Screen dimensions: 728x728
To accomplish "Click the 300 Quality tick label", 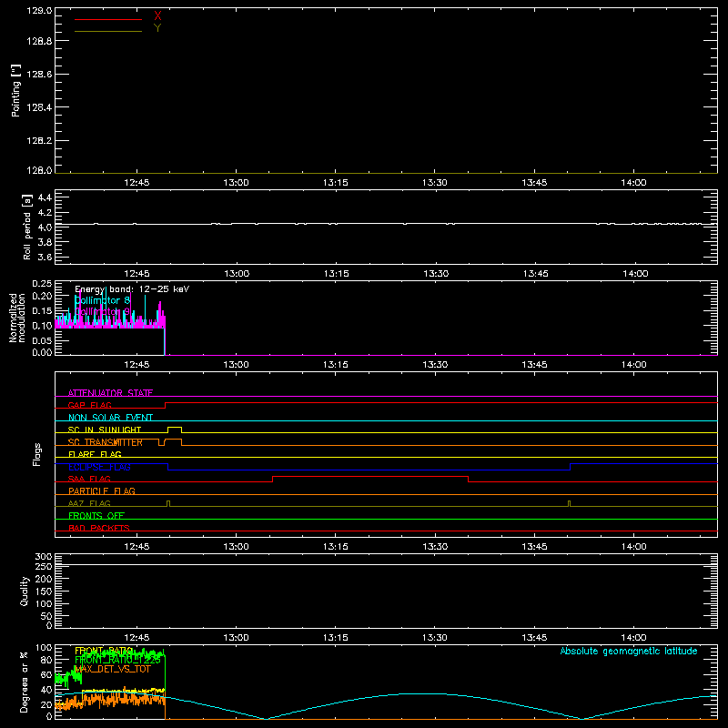I will (43, 557).
